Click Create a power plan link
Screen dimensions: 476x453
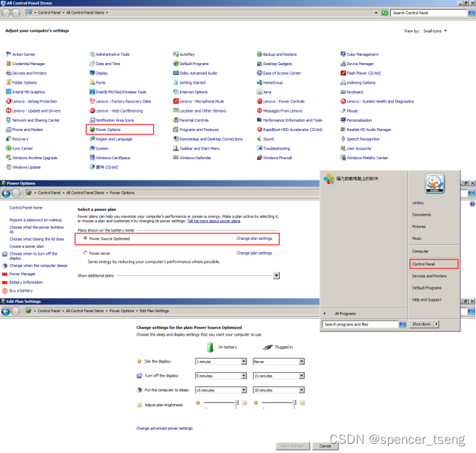(27, 246)
